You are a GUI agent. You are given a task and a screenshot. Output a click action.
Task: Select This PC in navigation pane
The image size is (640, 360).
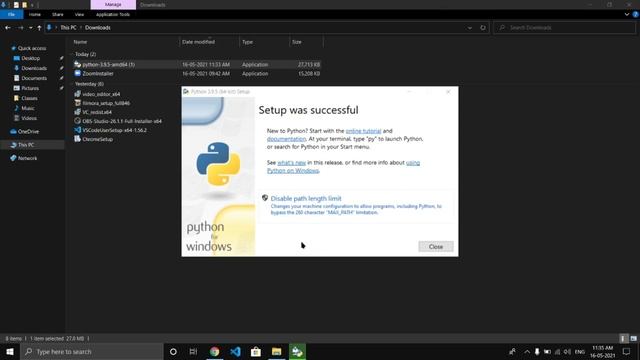pyautogui.click(x=26, y=145)
